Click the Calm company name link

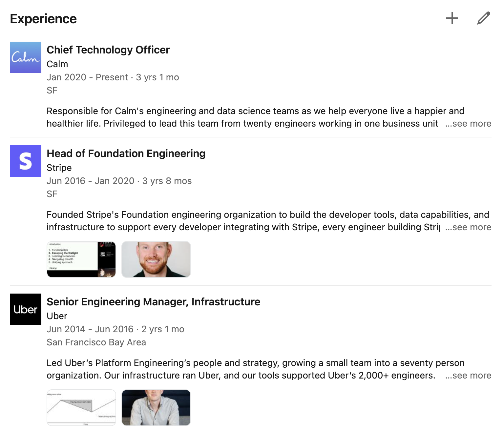tap(57, 64)
